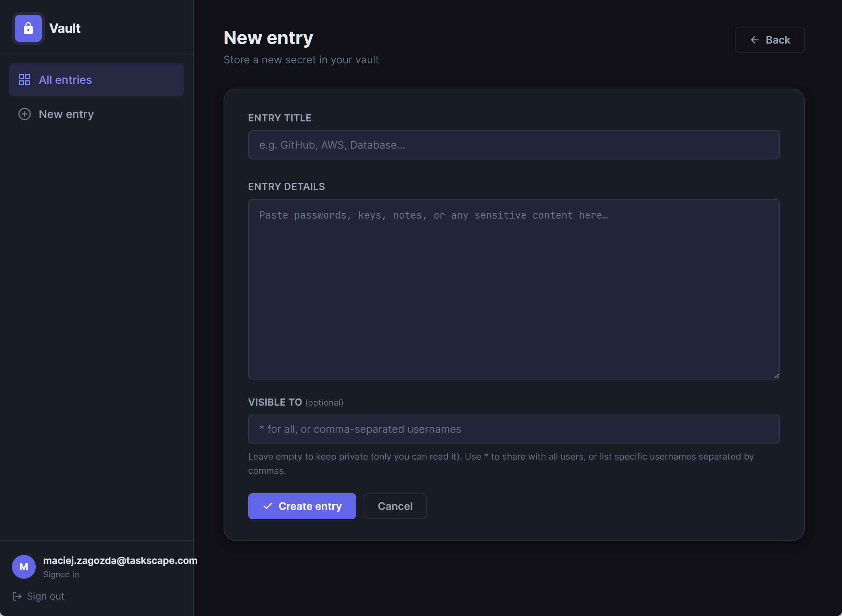Click the ENTRY TITLE label
The image size is (842, 616).
pyautogui.click(x=280, y=118)
